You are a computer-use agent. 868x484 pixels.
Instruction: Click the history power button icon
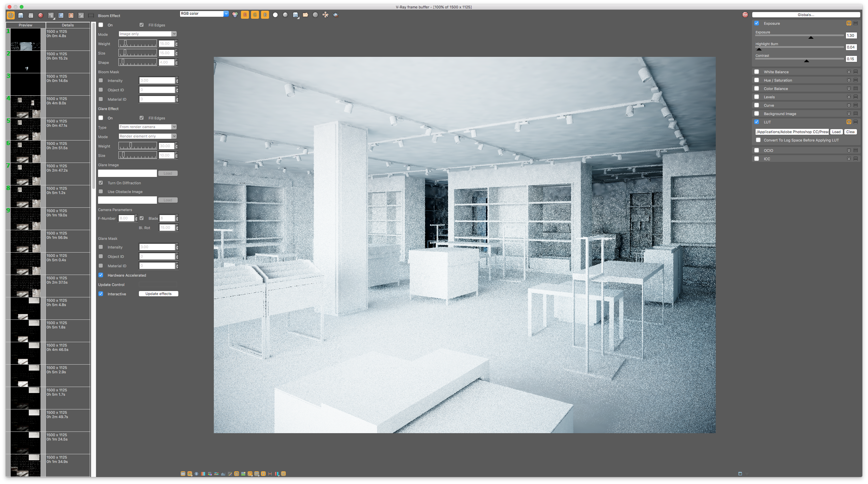11,15
